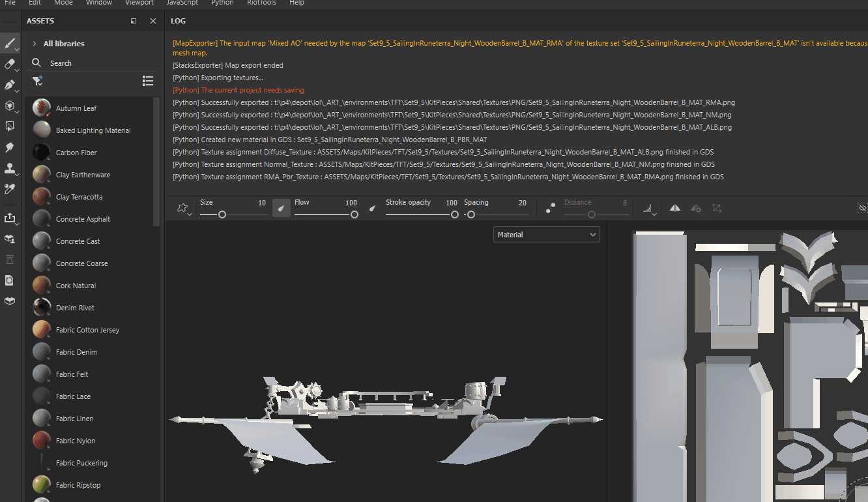Undock the Assets panel
Image resolution: width=868 pixels, height=502 pixels.
134,21
